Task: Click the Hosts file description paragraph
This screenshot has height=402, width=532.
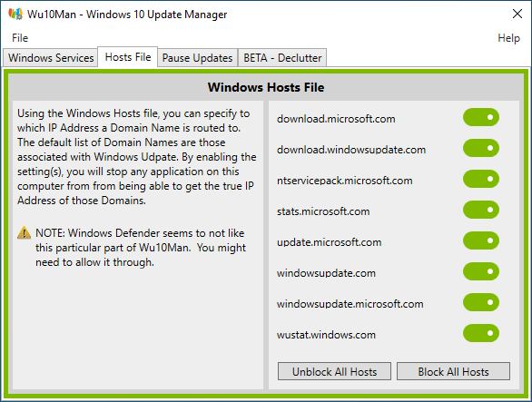Action: pyautogui.click(x=137, y=157)
